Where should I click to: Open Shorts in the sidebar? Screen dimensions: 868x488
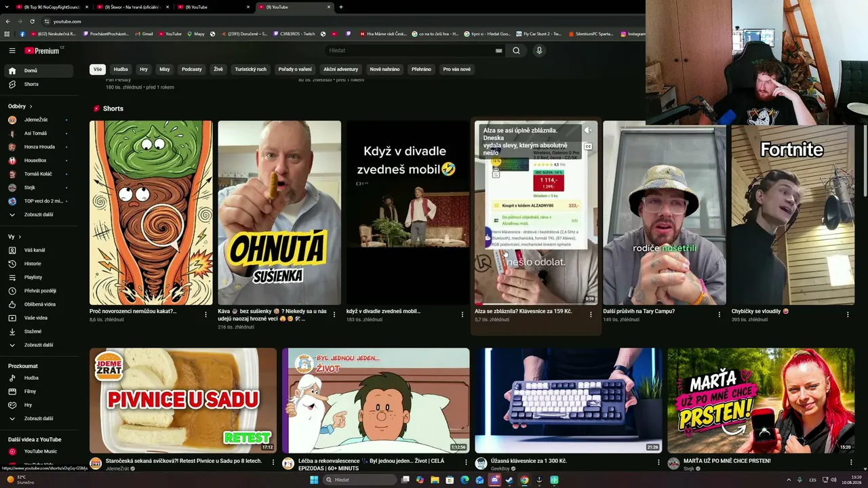click(x=38, y=84)
